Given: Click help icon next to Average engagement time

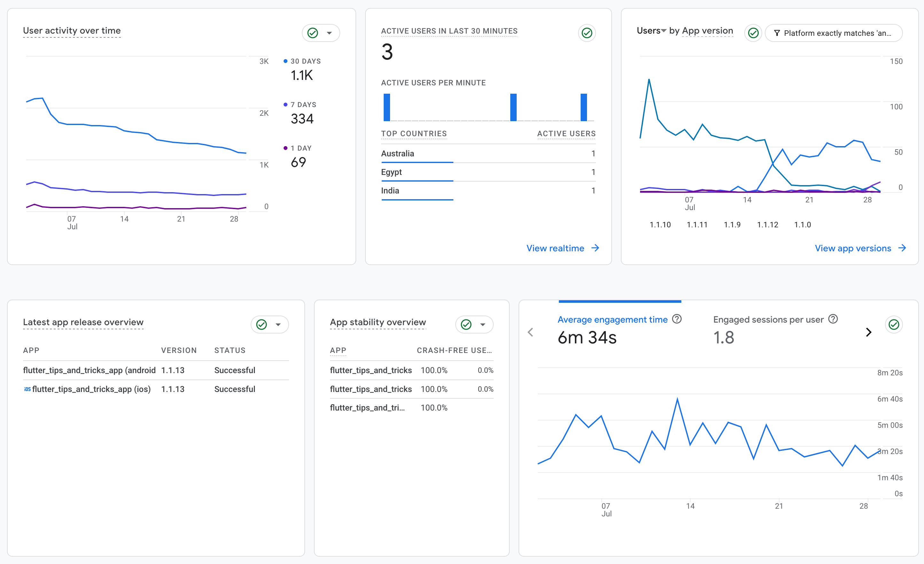Looking at the screenshot, I should pos(677,319).
